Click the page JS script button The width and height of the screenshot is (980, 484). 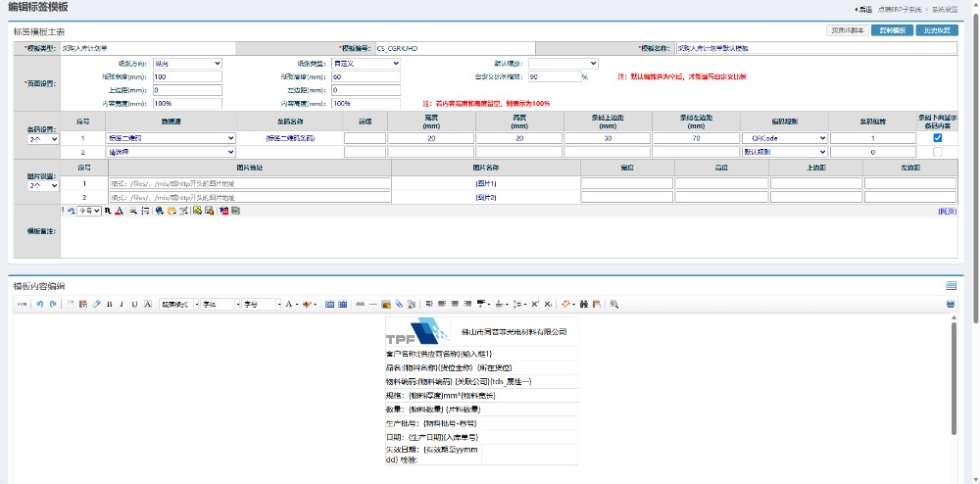click(847, 30)
